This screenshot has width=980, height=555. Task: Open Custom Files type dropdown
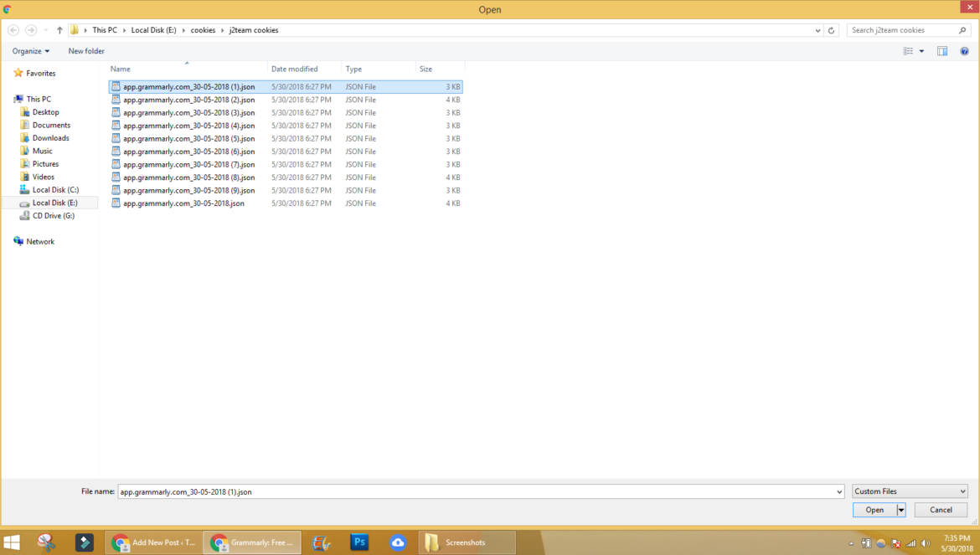(910, 491)
